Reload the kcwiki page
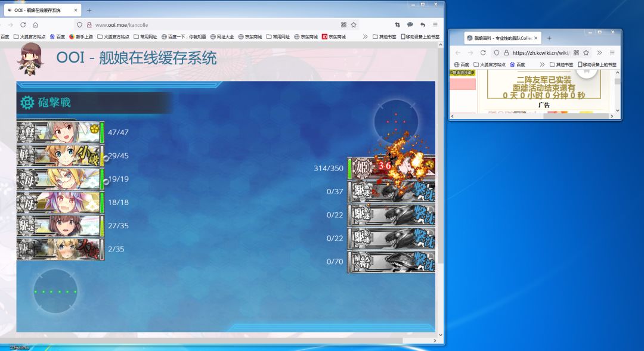This screenshot has height=351, width=644. pos(483,52)
